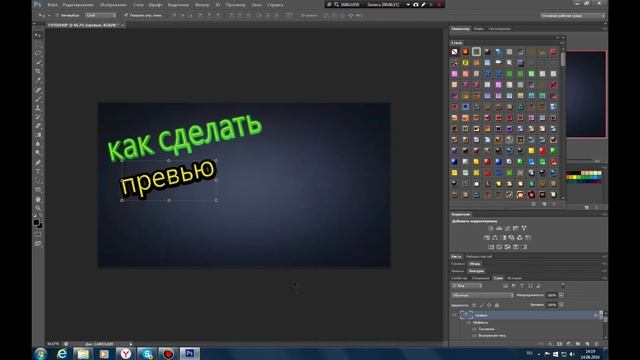Open the Filter menu
This screenshot has height=360, width=640.
pos(202,5)
